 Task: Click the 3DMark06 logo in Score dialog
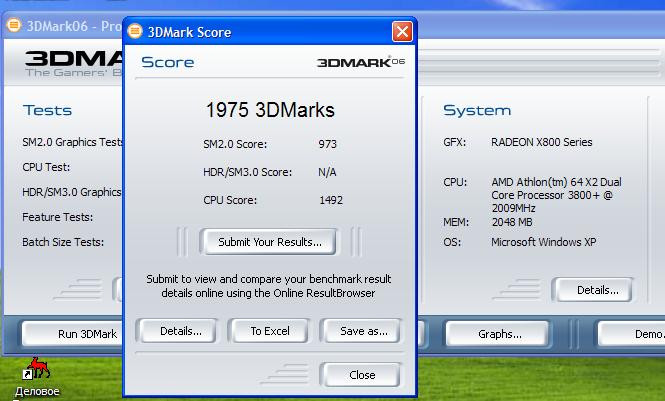click(360, 62)
